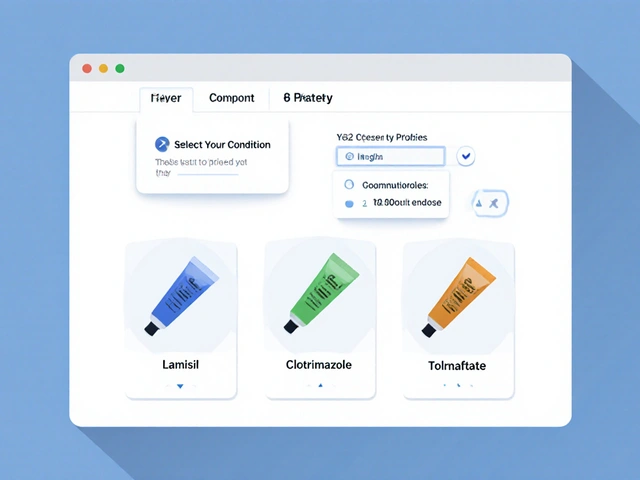Click the blue Lamisil tube icon
This screenshot has height=480, width=640.
(x=180, y=295)
